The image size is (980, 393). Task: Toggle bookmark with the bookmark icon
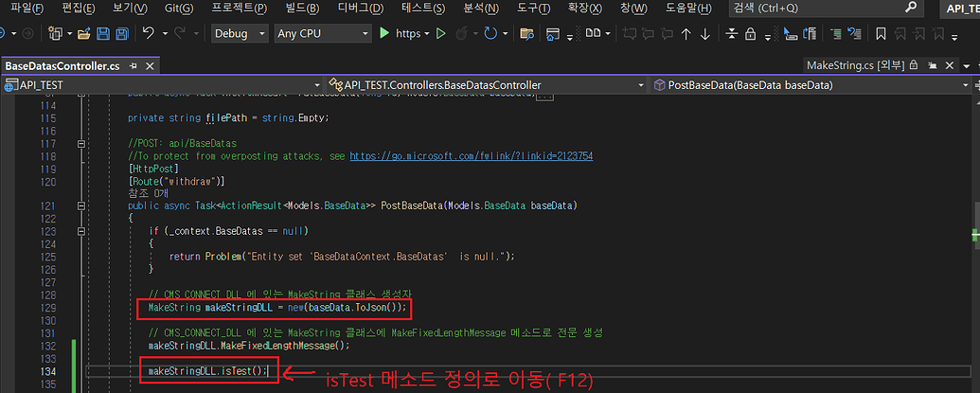(x=881, y=34)
